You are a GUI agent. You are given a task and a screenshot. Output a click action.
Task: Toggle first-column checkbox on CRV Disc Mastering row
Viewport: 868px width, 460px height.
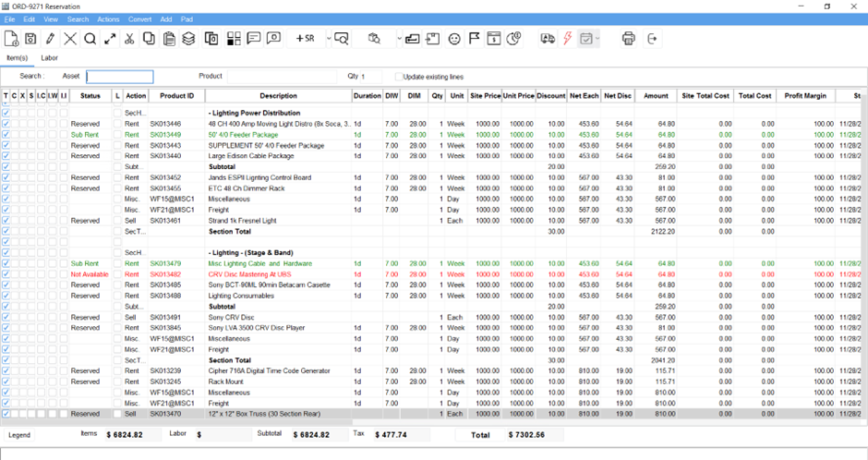click(6, 274)
